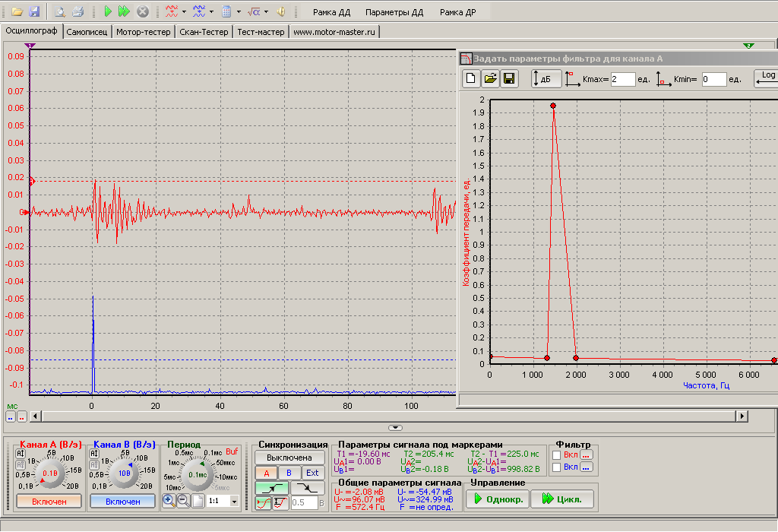The width and height of the screenshot is (778, 532).
Task: Create a new filter in the filter panel
Action: (471, 78)
